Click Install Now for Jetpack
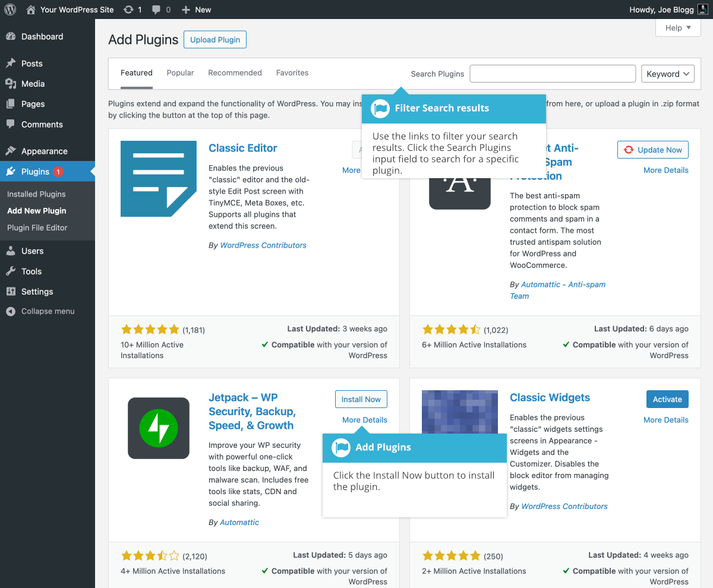The image size is (713, 588). pos(361,399)
